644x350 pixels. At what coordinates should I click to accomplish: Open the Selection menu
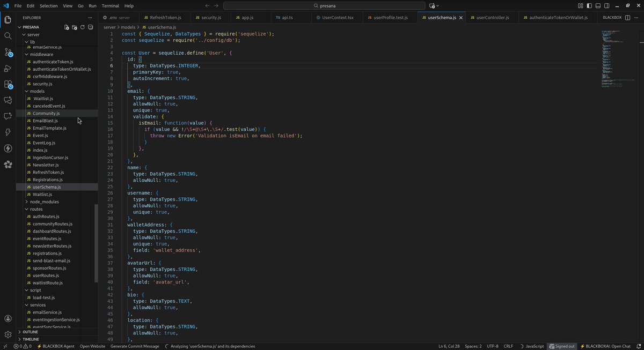pos(48,5)
